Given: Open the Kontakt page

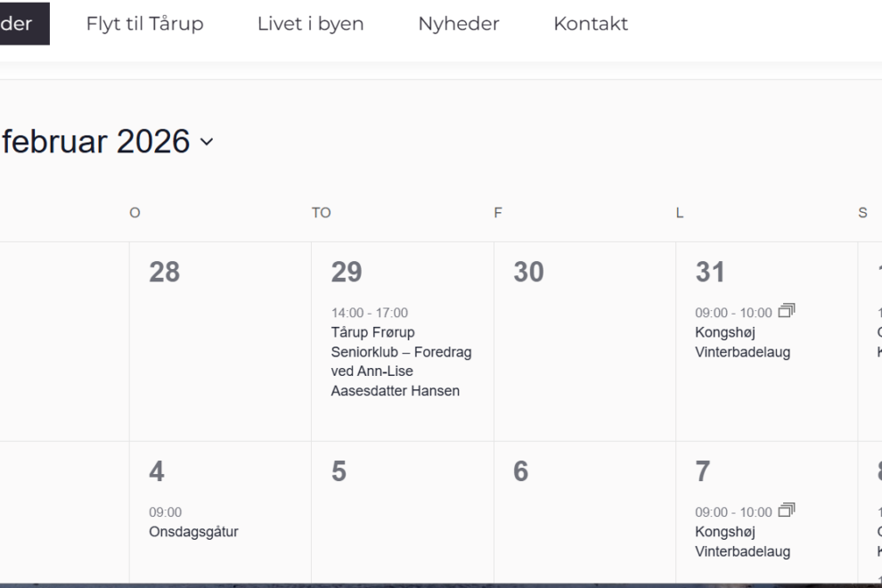Looking at the screenshot, I should (590, 24).
